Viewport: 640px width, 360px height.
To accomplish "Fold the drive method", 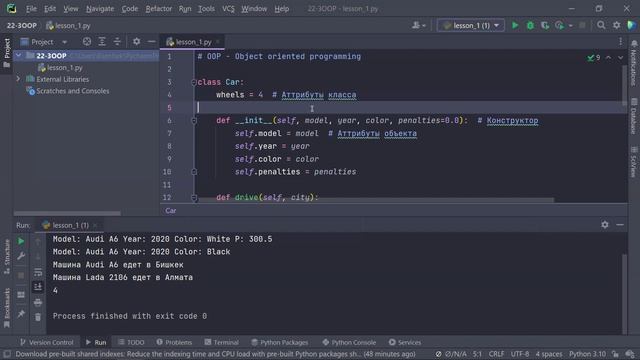I will [194, 198].
